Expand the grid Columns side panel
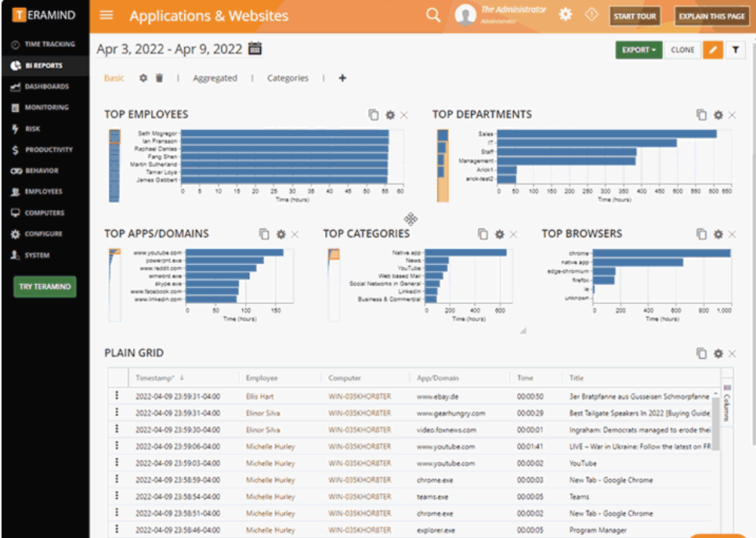This screenshot has height=538, width=756. (x=727, y=403)
